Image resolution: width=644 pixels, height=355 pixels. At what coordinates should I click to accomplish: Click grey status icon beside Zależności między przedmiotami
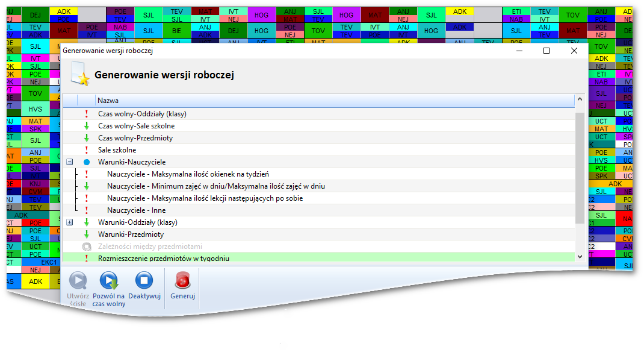pos(86,247)
